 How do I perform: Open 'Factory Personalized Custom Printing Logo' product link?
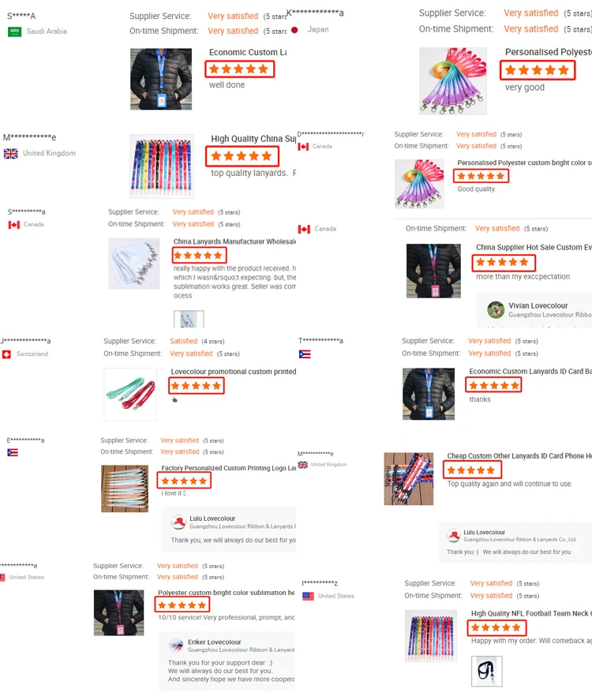[x=229, y=468]
